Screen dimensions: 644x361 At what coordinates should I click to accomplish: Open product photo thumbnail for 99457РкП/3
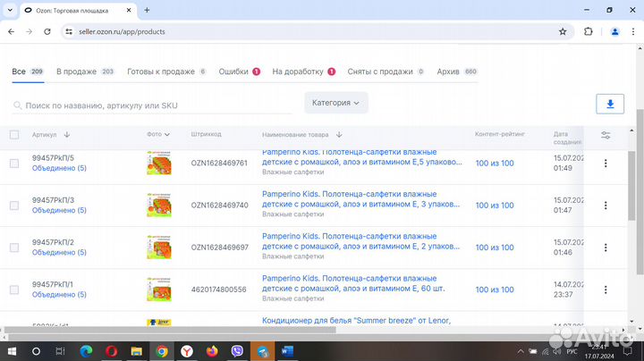[159, 206]
